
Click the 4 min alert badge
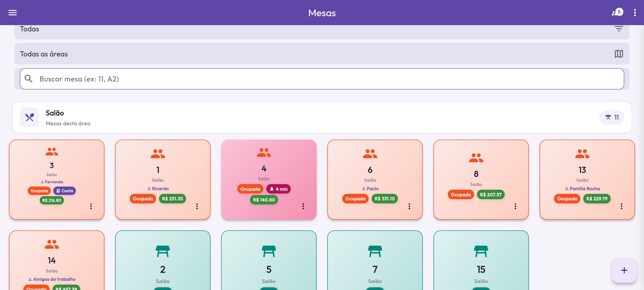(279, 189)
